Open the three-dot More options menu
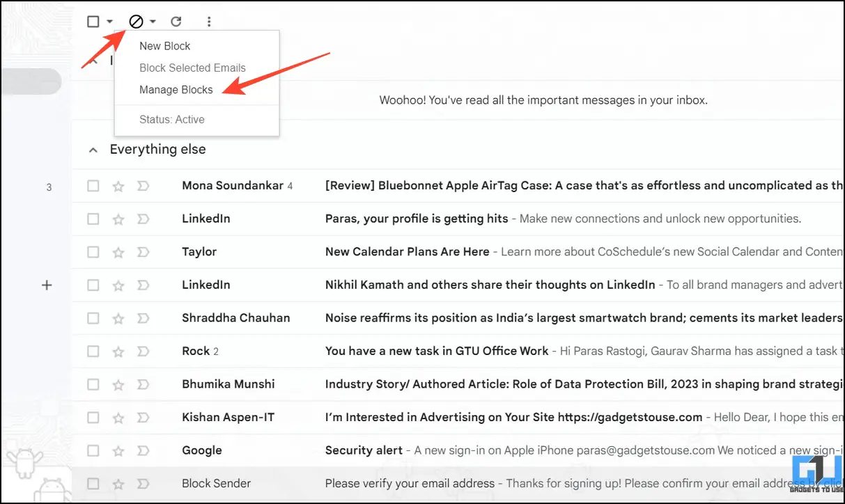Screen dimensions: 845x504 (x=209, y=22)
